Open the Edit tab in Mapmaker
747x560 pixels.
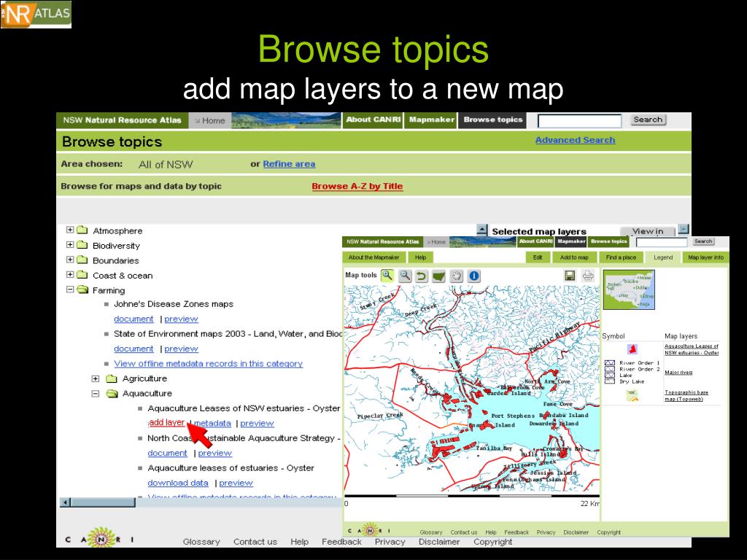(538, 257)
